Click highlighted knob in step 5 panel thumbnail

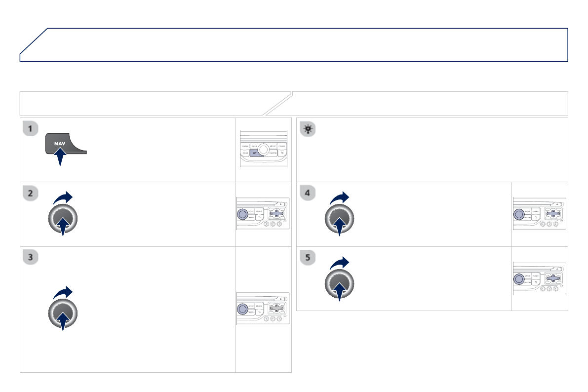pos(519,278)
